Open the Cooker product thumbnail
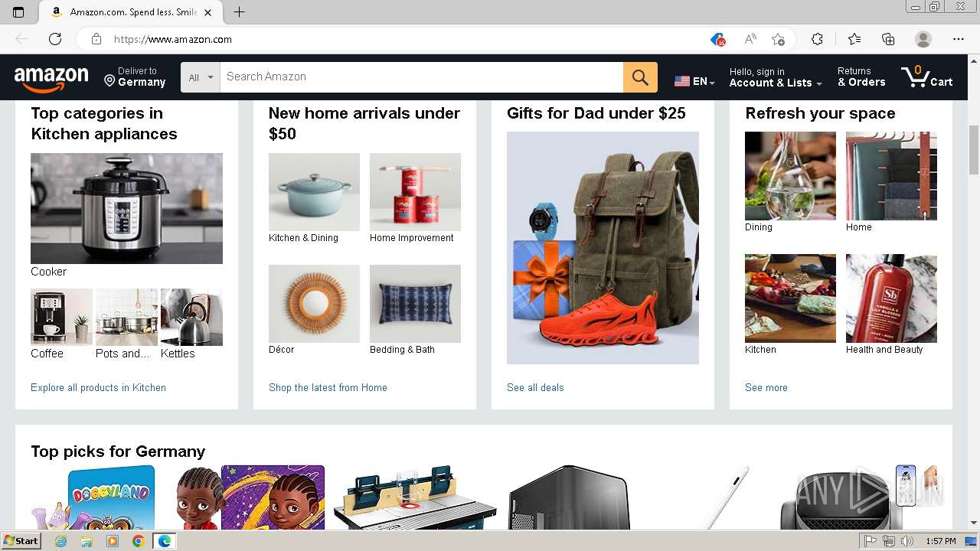This screenshot has width=980, height=551. 126,208
